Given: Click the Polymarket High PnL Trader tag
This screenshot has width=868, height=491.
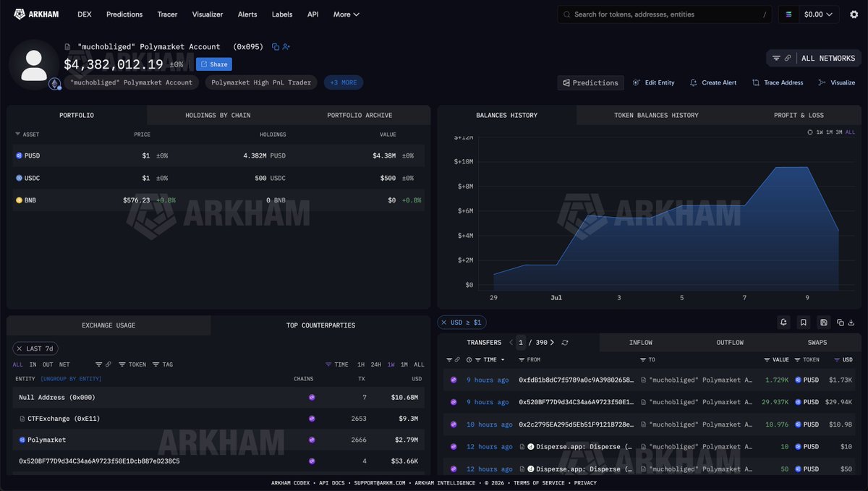Looking at the screenshot, I should pos(261,82).
